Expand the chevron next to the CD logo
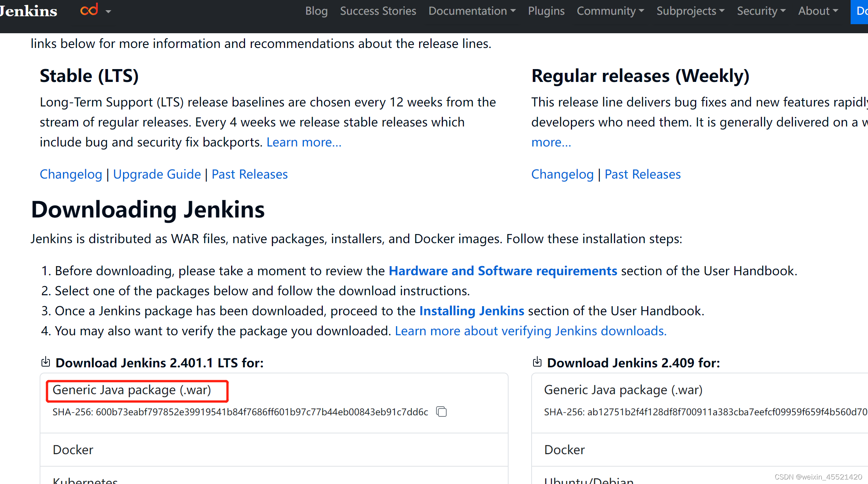The image size is (868, 484). click(x=108, y=12)
